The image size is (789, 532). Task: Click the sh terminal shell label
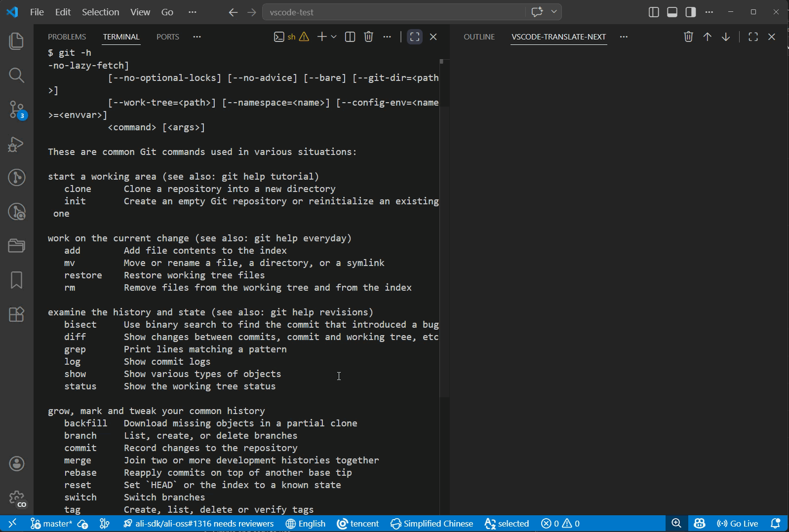[291, 37]
